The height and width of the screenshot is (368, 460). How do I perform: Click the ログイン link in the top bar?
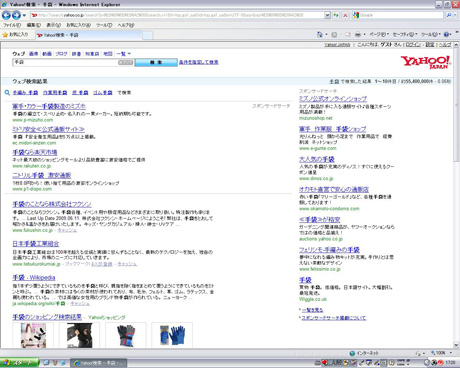click(413, 45)
